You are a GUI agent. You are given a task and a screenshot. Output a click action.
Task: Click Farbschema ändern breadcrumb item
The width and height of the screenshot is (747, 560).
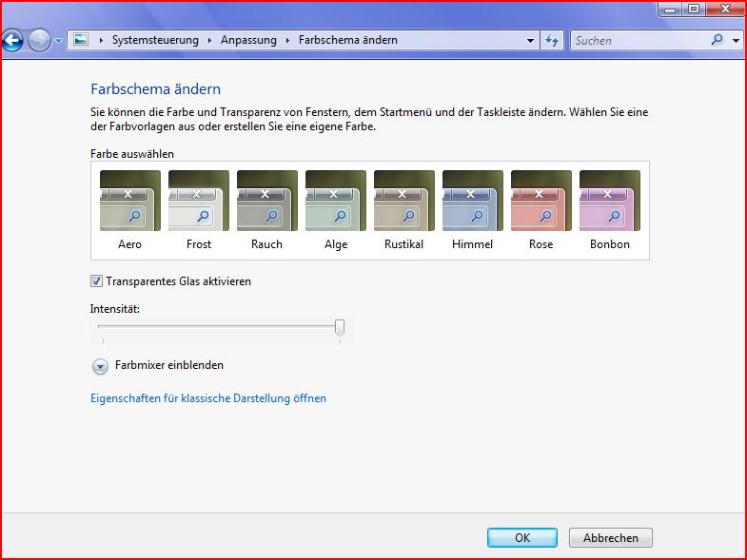click(x=347, y=40)
